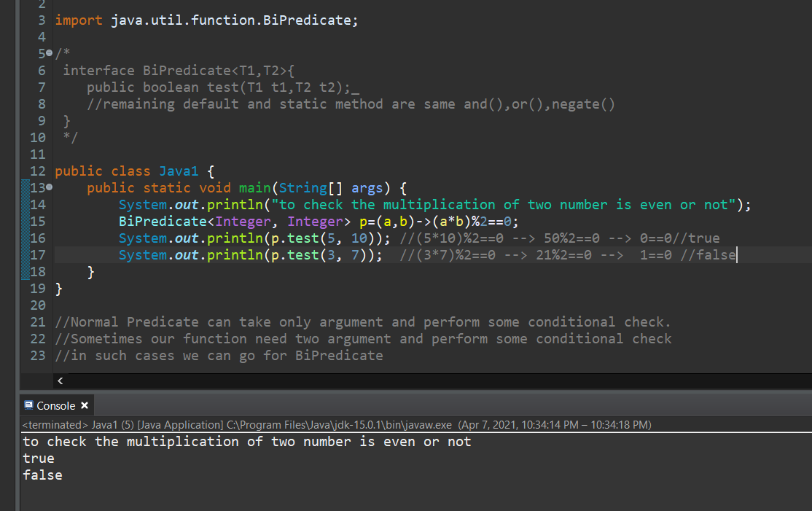Click the false output in the console

tap(42, 475)
